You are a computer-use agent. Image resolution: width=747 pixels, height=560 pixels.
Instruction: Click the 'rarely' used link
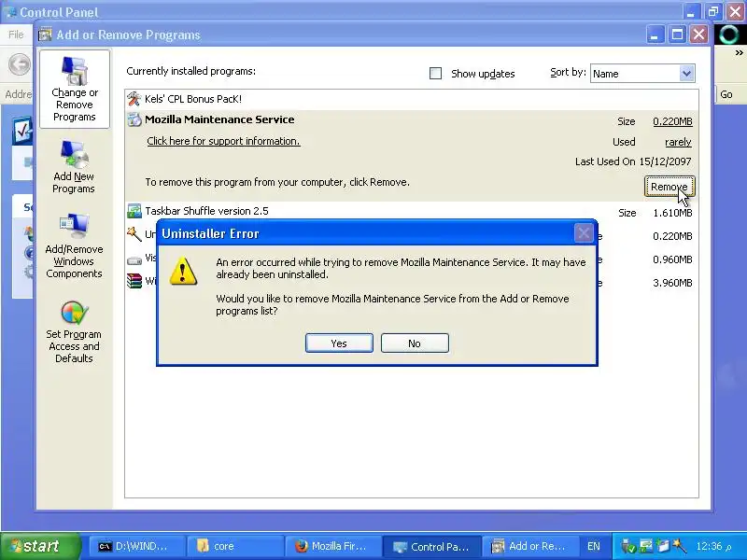(678, 142)
